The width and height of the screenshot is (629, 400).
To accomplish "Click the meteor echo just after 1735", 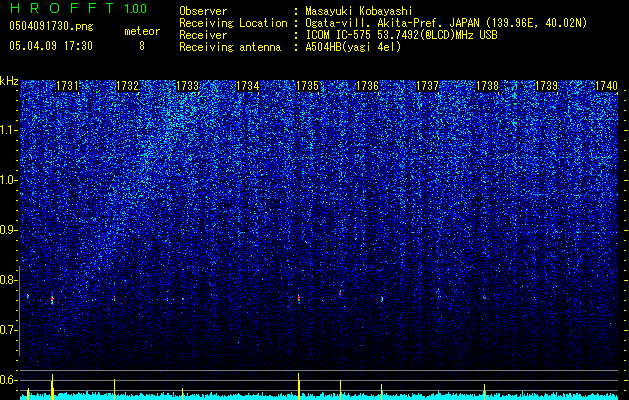I will 299,299.
